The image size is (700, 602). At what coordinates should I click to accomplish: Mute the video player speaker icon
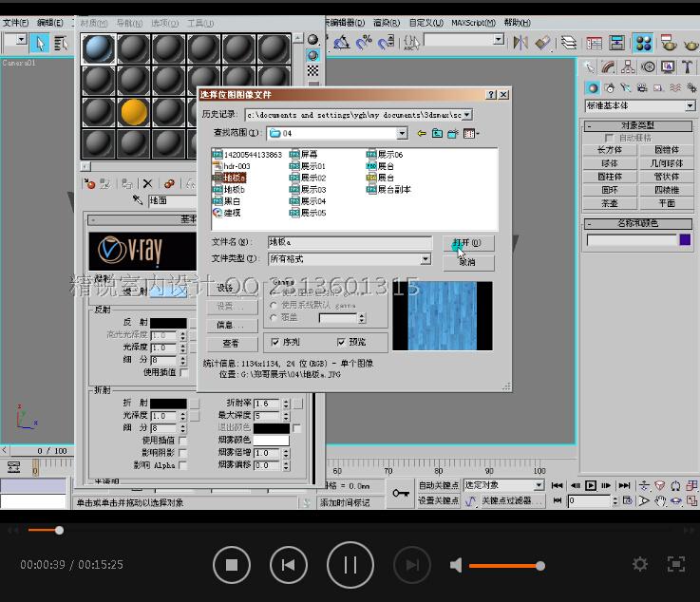tap(456, 565)
